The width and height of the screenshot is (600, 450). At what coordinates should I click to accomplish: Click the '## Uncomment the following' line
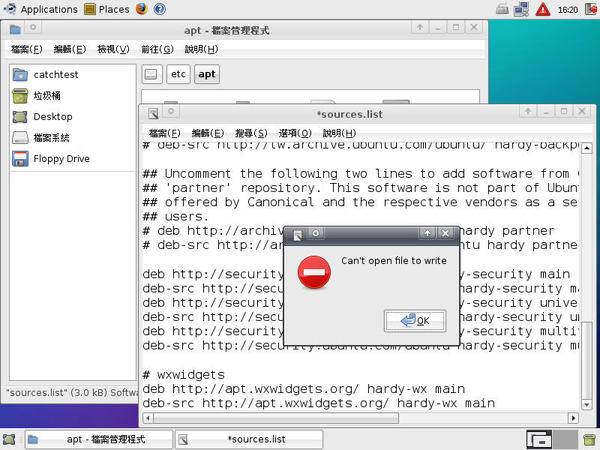click(x=360, y=174)
